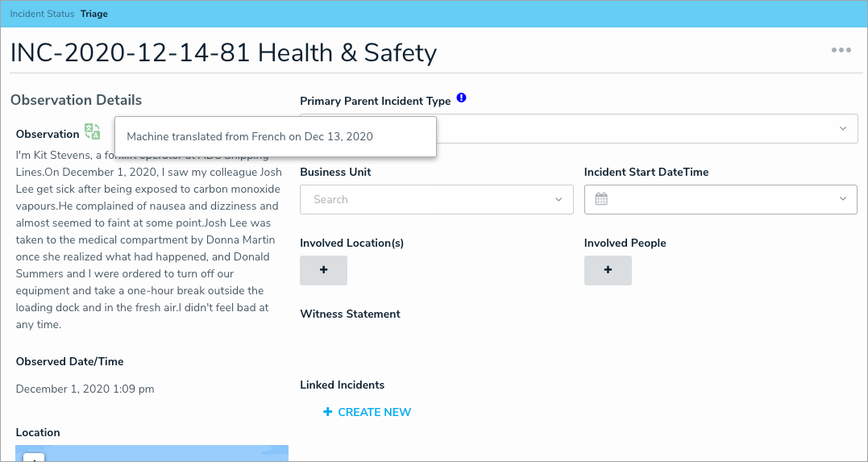This screenshot has width=868, height=462.
Task: Click the CREATE NEW linked incident link
Action: tap(374, 412)
